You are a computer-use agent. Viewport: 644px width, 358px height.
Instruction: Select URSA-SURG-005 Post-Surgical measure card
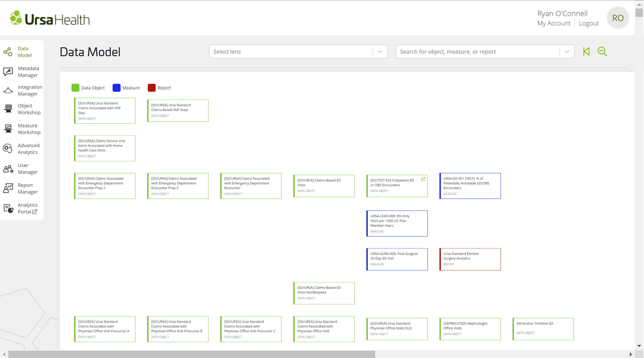397,259
